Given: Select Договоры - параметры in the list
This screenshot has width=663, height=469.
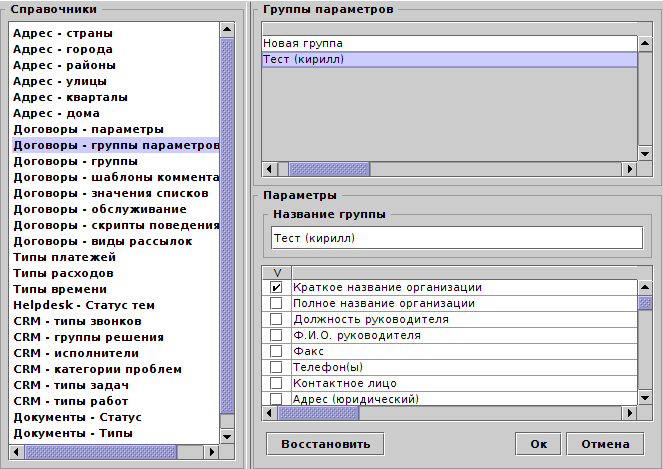Looking at the screenshot, I should point(88,129).
